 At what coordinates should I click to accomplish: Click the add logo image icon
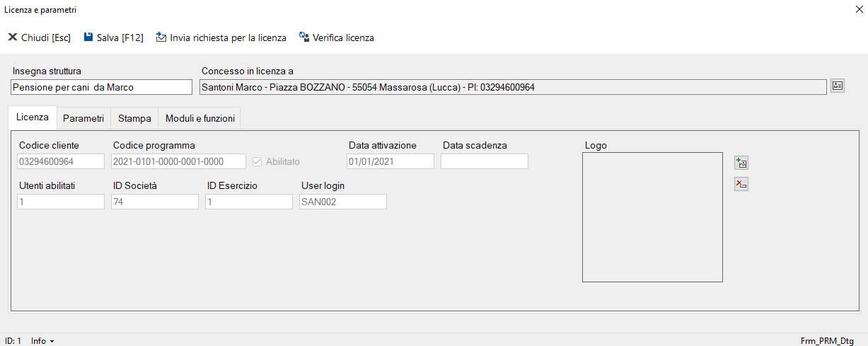(741, 163)
